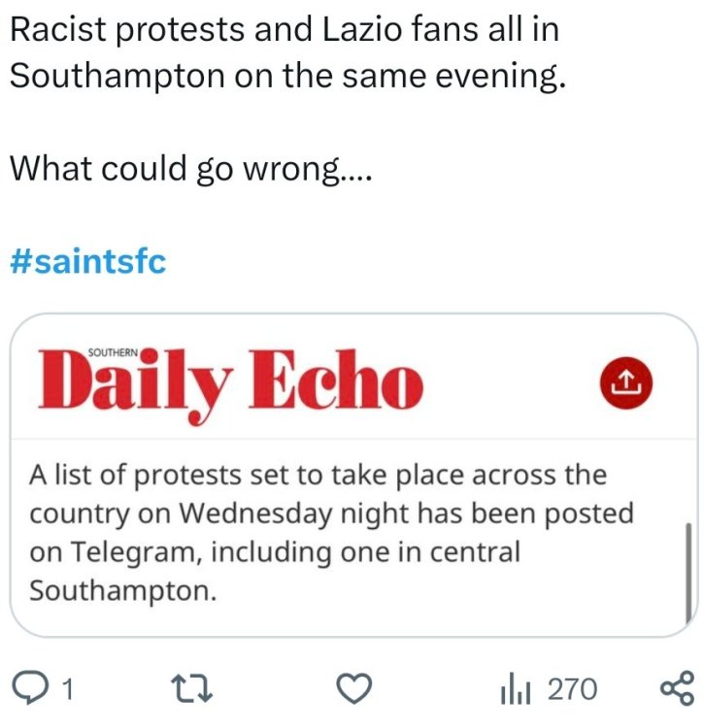
Task: Click the tweet text about Lazio fans
Action: pos(285,29)
